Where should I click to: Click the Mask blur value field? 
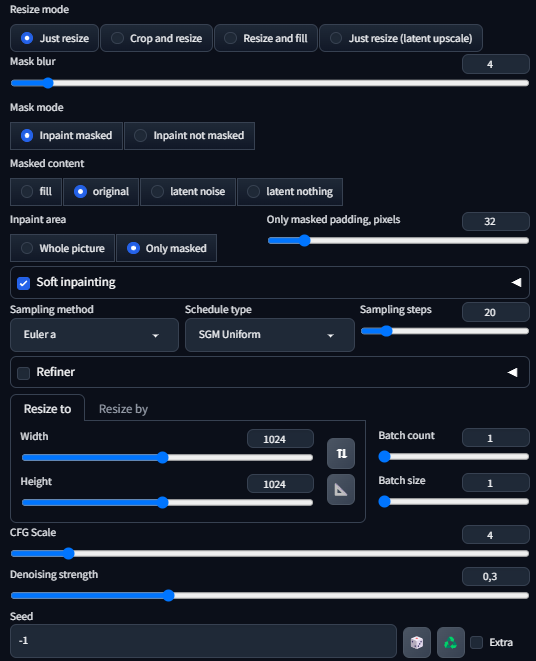point(496,64)
